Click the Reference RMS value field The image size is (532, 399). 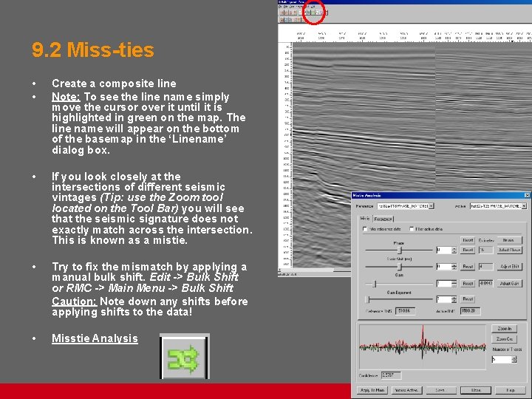point(405,311)
